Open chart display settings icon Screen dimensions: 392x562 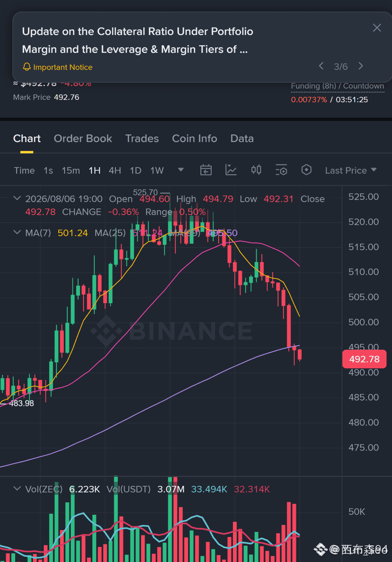[x=281, y=170]
